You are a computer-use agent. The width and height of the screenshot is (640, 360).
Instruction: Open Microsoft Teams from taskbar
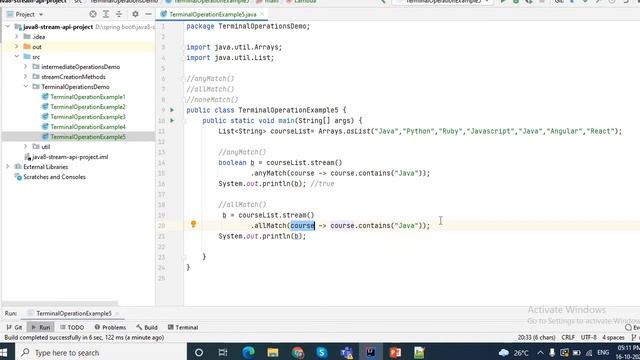coord(347,352)
